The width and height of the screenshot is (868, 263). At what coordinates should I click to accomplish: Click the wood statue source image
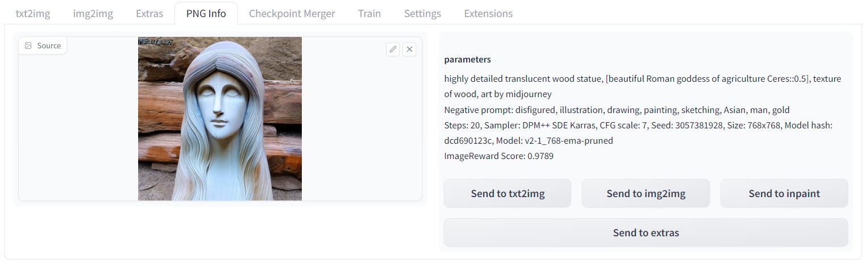[x=220, y=119]
